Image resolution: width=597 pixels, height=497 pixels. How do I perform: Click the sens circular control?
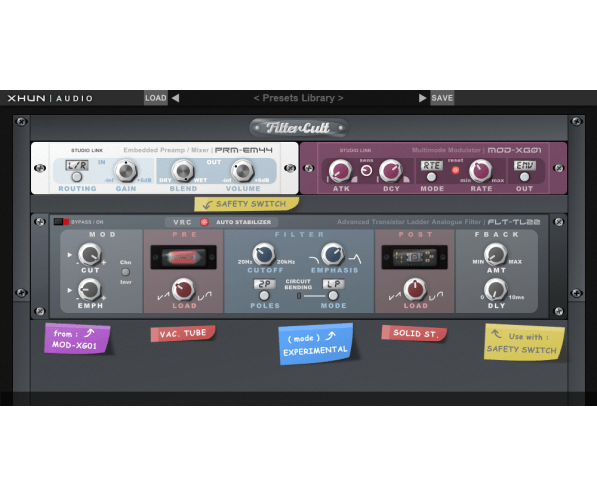366,171
